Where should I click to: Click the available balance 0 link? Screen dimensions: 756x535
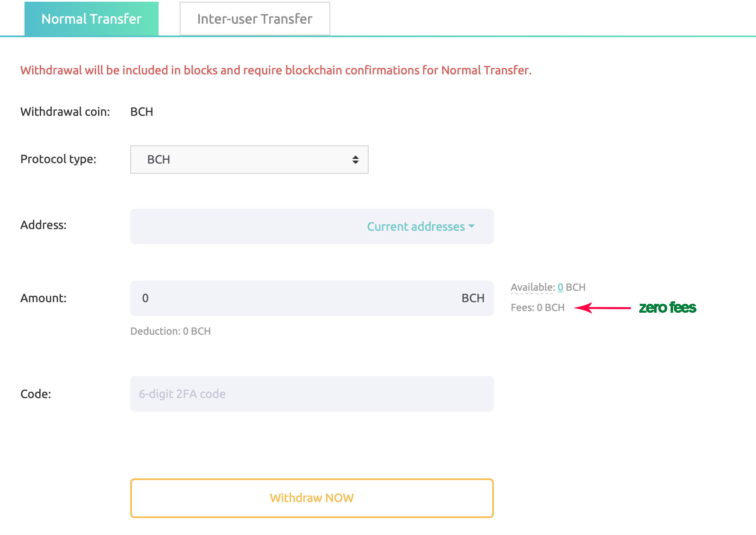click(x=560, y=287)
